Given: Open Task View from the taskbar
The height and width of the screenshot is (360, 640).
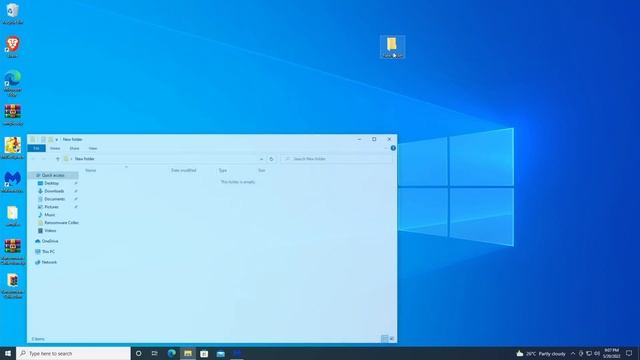Looking at the screenshot, I should 155,353.
